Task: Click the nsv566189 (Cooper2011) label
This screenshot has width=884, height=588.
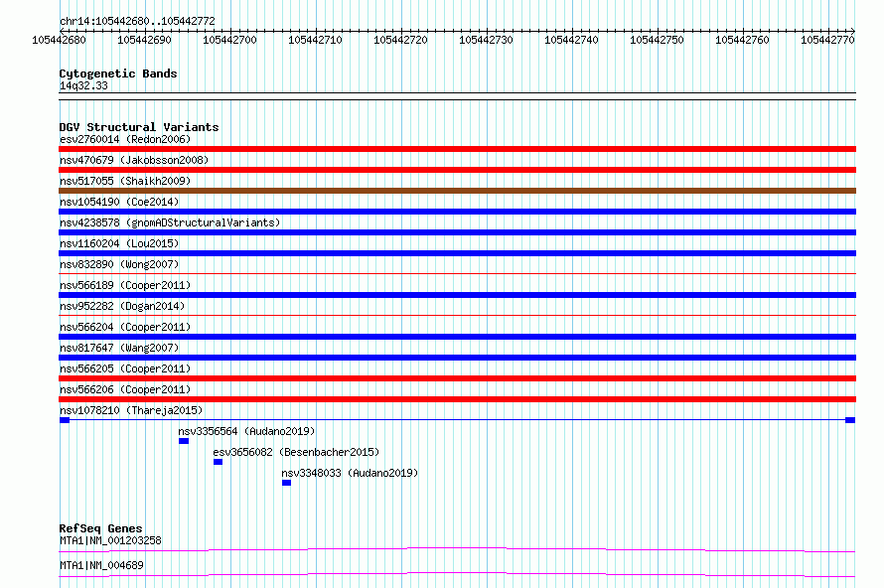Action: click(125, 285)
